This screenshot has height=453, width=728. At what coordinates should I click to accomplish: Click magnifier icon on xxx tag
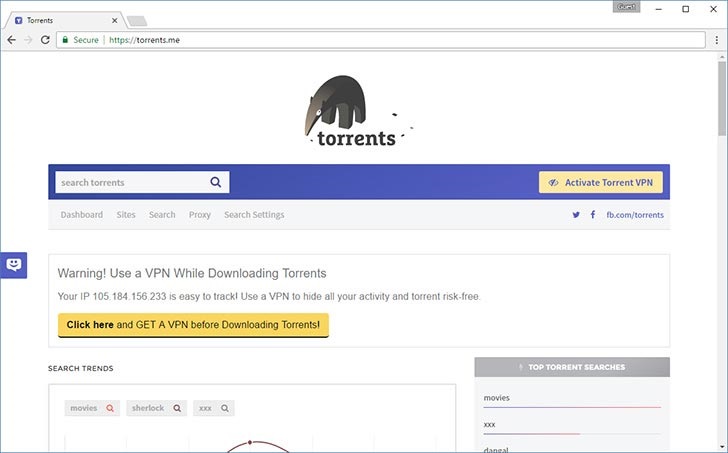click(x=225, y=408)
